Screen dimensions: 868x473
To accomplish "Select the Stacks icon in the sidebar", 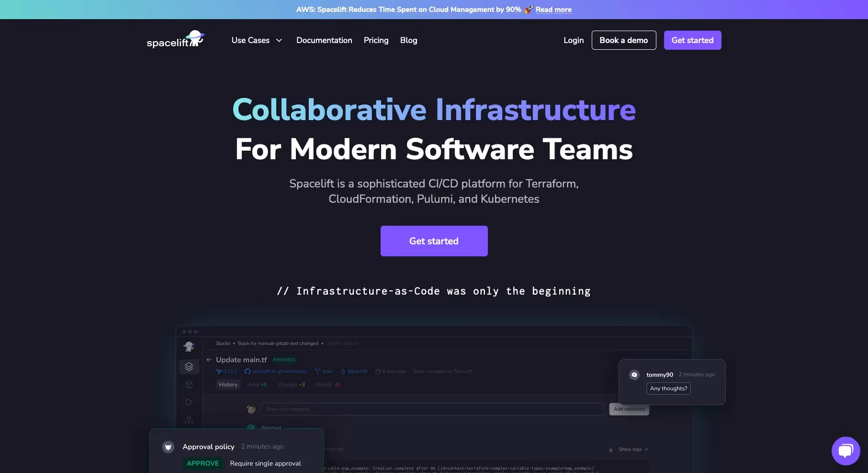I will [189, 366].
